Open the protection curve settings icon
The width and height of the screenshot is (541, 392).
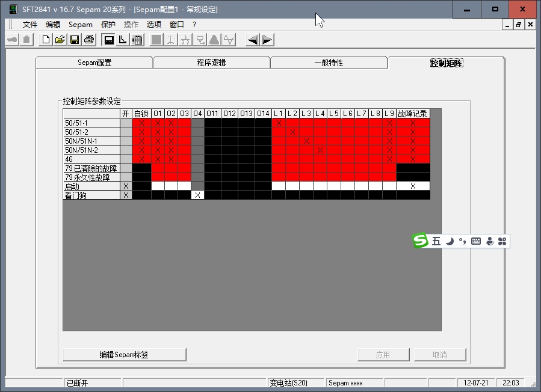pyautogui.click(x=123, y=40)
